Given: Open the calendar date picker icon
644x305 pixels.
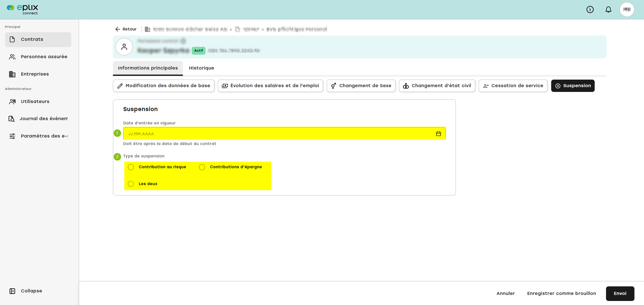Looking at the screenshot, I should (438, 134).
